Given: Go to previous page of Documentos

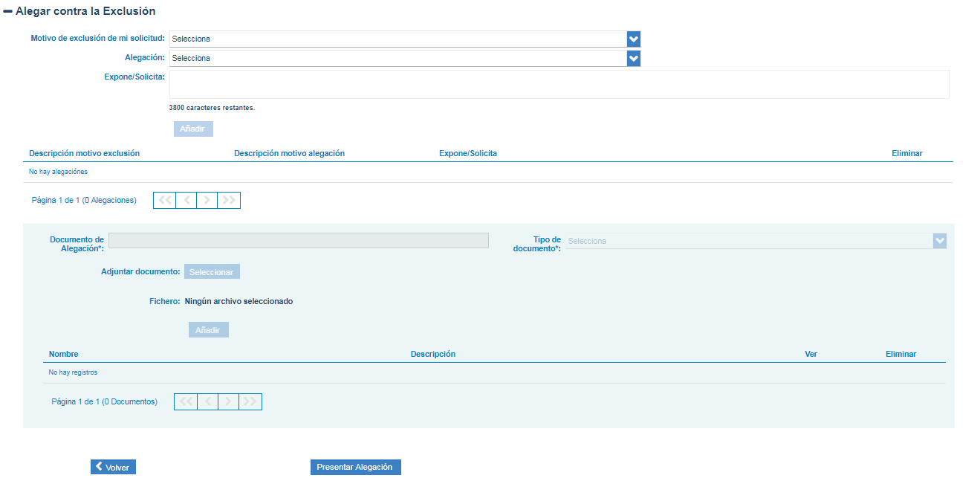Looking at the screenshot, I should click(x=207, y=402).
